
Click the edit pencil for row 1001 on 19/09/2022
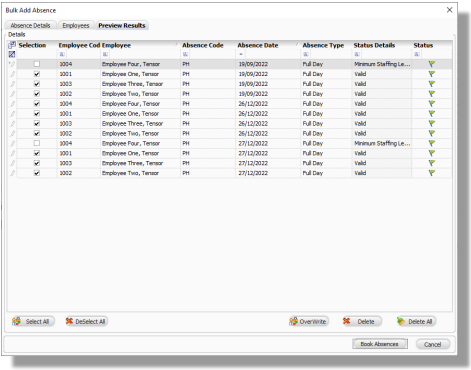pyautogui.click(x=12, y=74)
